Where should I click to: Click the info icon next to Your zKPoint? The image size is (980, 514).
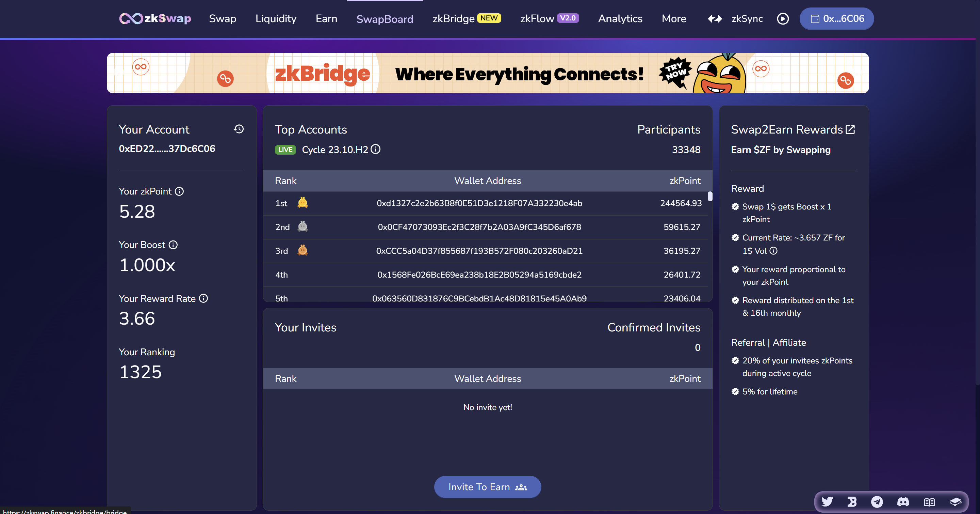coord(179,191)
